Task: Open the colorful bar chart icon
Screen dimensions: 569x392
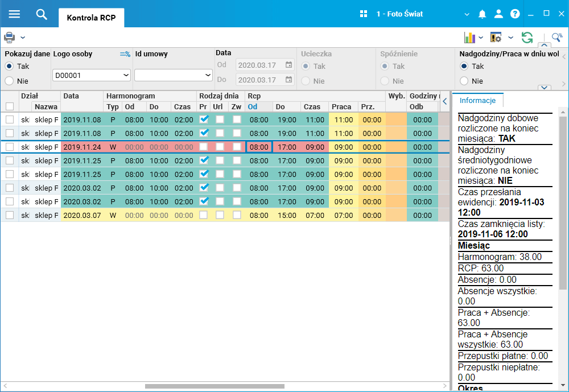Action: [469, 37]
